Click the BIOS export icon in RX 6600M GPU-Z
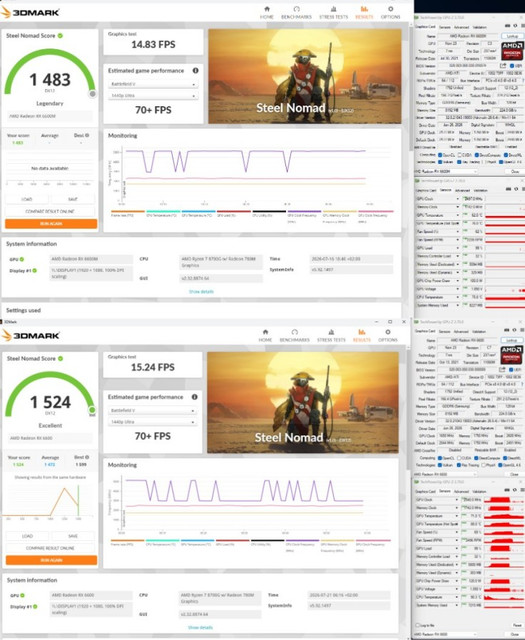The height and width of the screenshot is (640, 525). [503, 66]
